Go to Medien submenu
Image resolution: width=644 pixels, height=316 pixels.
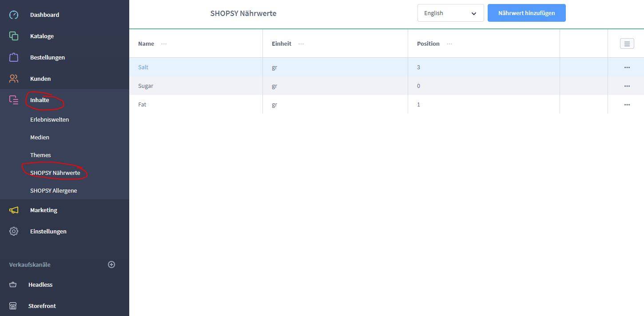tap(40, 137)
